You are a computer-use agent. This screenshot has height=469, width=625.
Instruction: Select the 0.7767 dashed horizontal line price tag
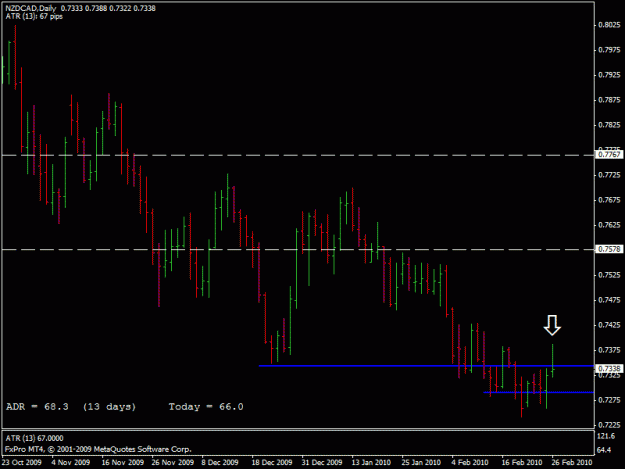(x=609, y=155)
